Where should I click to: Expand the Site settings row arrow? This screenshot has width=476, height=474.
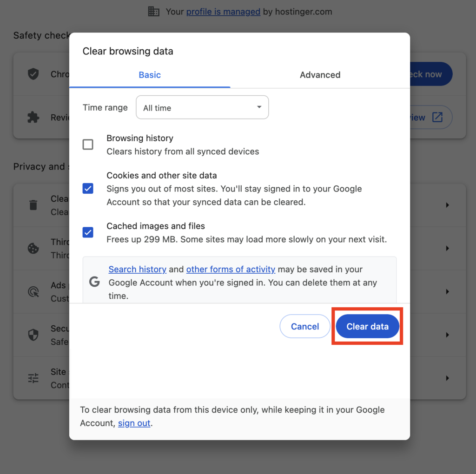pyautogui.click(x=447, y=378)
